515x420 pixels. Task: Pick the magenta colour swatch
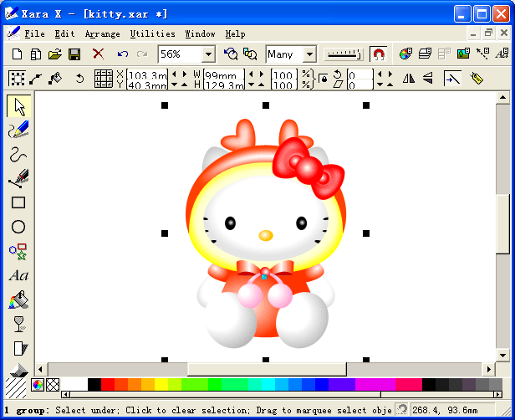[375, 385]
